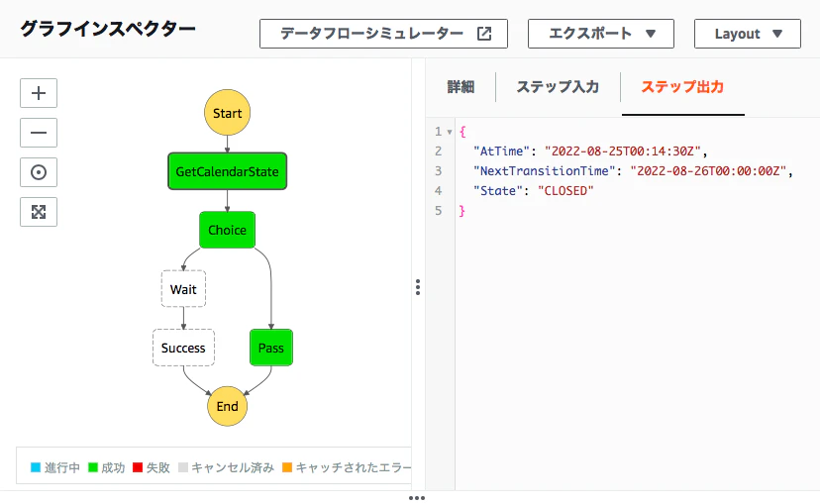Select the Start node in the graph

227,113
